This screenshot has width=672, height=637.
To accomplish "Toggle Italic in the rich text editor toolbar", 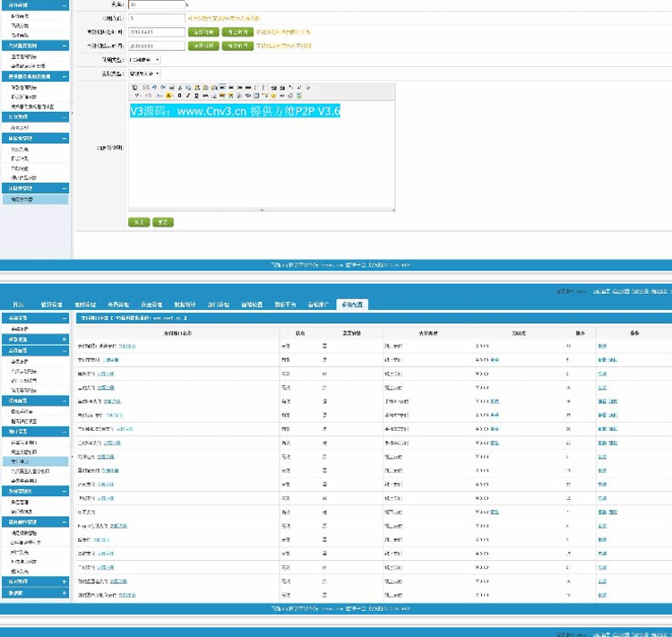I will point(186,95).
